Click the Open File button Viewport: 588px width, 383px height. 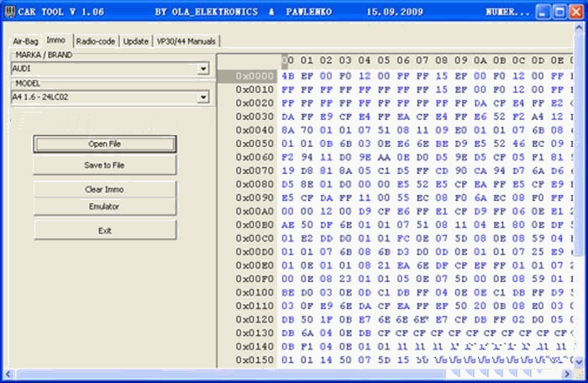pyautogui.click(x=105, y=144)
